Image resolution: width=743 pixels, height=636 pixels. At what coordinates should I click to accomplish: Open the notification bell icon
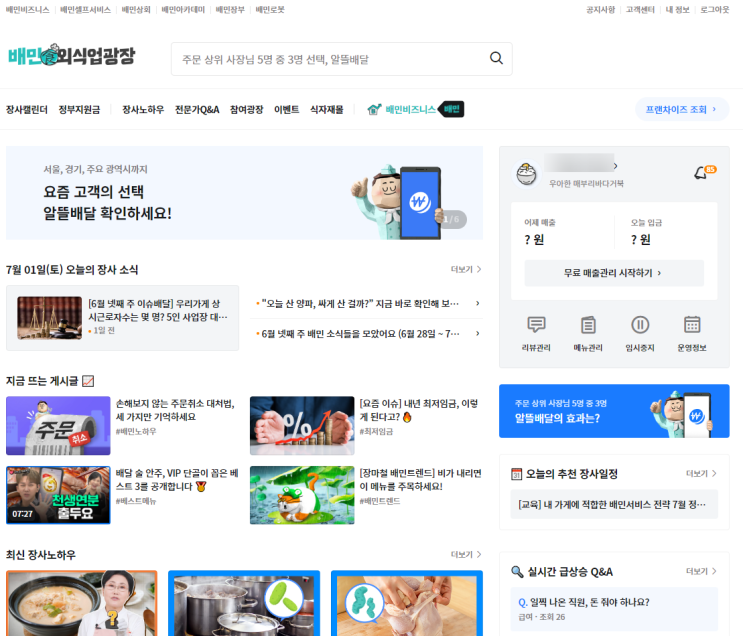[701, 173]
